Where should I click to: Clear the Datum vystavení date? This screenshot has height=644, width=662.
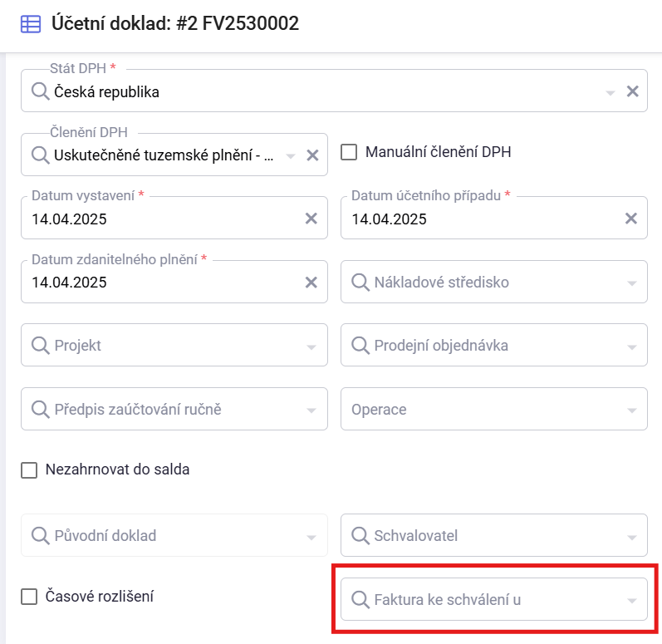pyautogui.click(x=311, y=219)
